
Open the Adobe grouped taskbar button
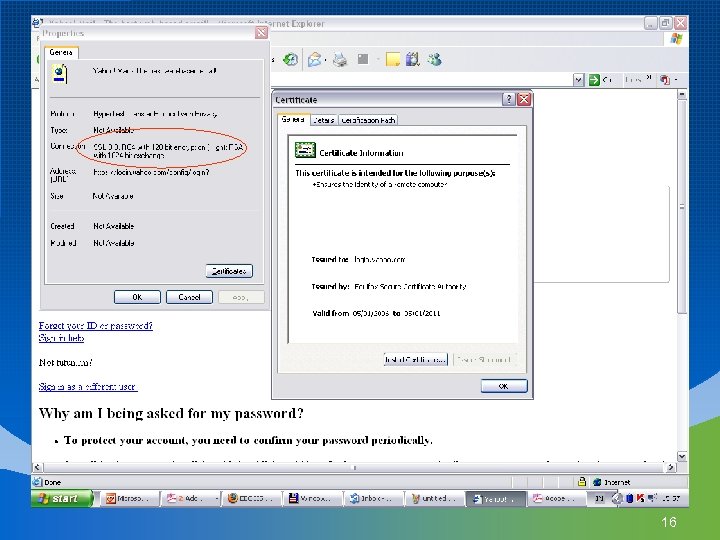click(x=190, y=499)
